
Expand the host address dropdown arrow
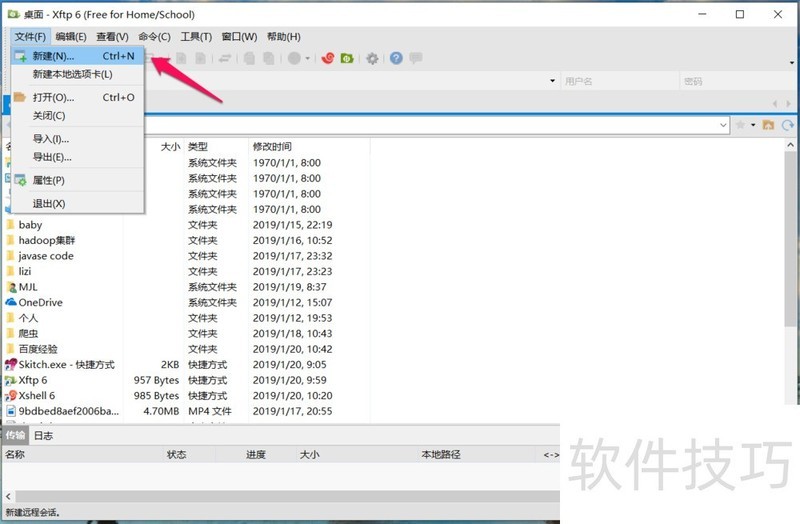553,81
